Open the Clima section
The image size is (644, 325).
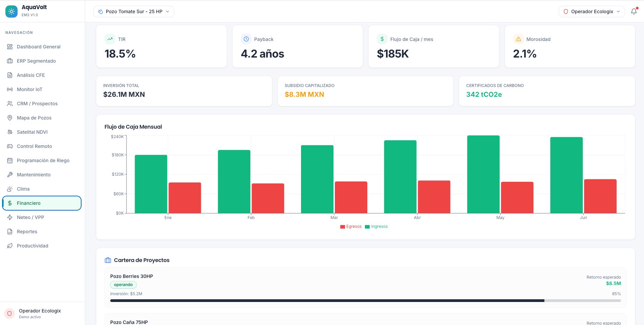[x=42, y=189]
